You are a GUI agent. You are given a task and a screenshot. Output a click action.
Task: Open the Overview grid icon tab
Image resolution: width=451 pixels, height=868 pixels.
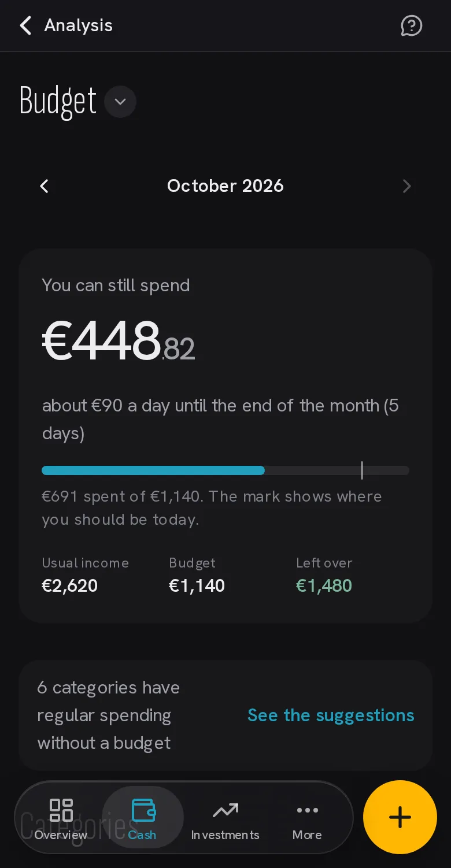click(x=61, y=819)
